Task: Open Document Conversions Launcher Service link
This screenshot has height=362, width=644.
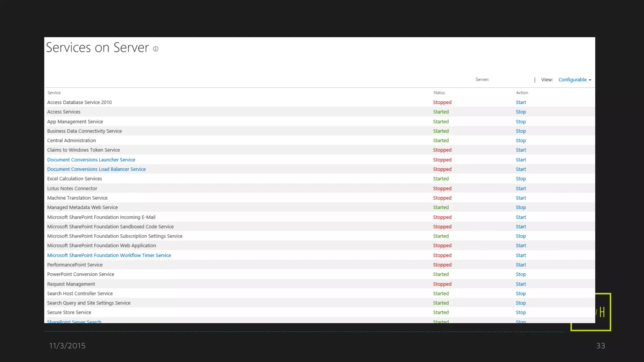Action: point(91,160)
